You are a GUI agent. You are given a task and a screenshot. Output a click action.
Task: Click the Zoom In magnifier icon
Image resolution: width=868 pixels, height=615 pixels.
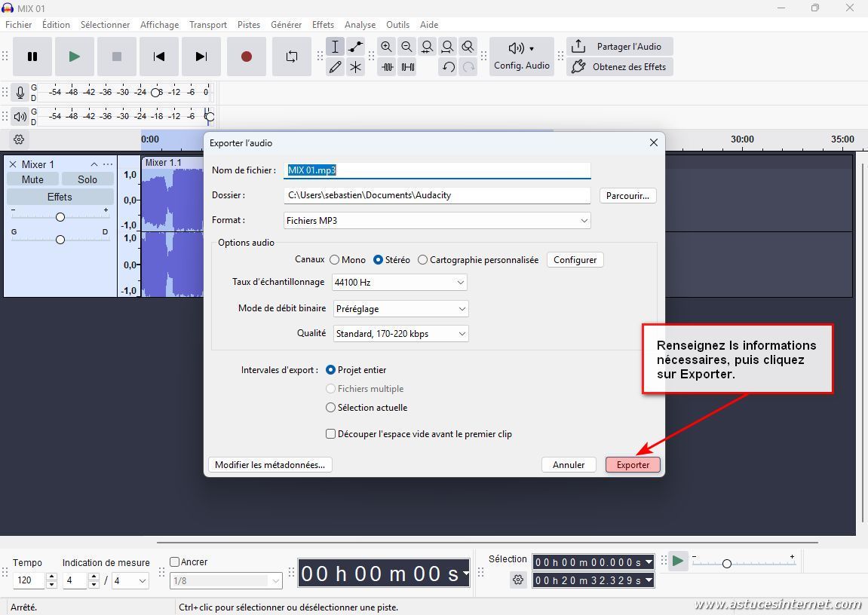387,47
